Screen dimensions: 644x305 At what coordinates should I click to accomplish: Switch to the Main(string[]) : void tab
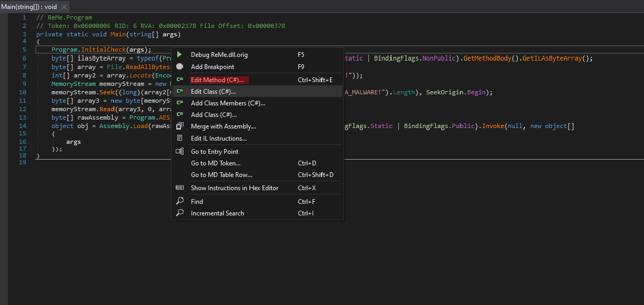coord(29,7)
